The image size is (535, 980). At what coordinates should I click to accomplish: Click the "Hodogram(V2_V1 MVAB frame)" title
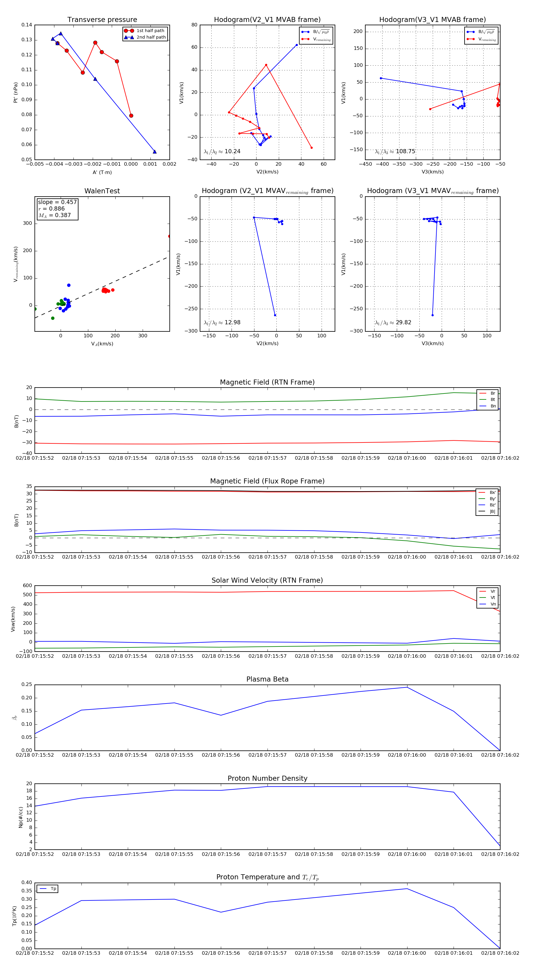click(x=267, y=20)
